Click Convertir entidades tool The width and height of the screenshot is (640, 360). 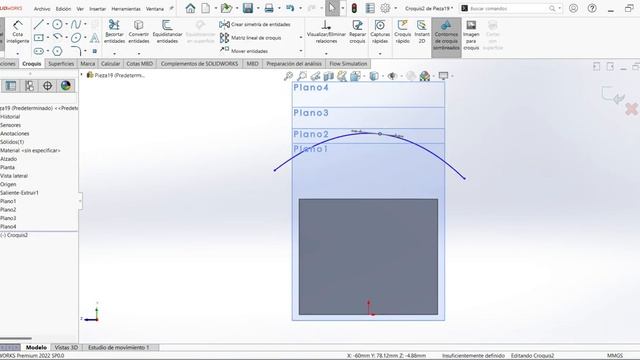(x=139, y=31)
